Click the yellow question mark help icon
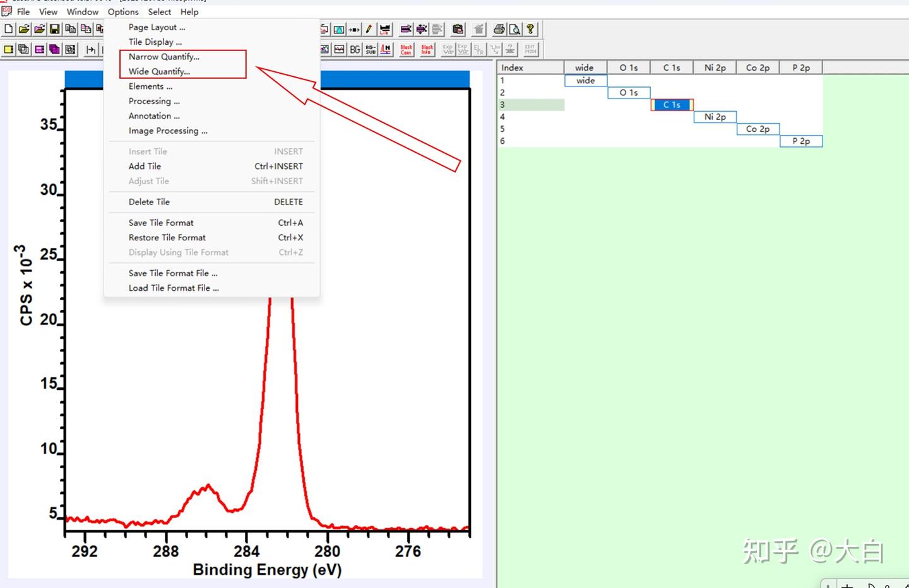This screenshot has height=588, width=909. click(x=530, y=29)
